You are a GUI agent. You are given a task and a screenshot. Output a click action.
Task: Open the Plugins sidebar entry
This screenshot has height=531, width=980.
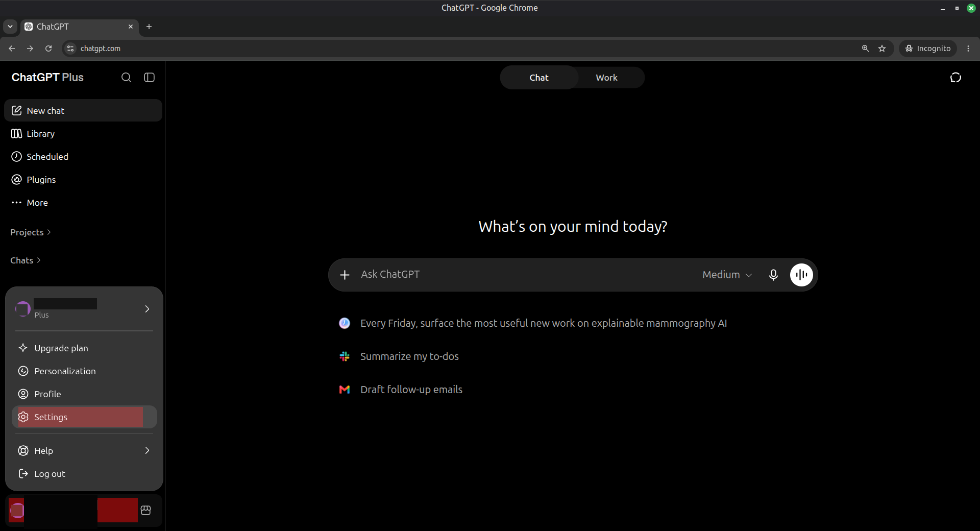(x=83, y=180)
